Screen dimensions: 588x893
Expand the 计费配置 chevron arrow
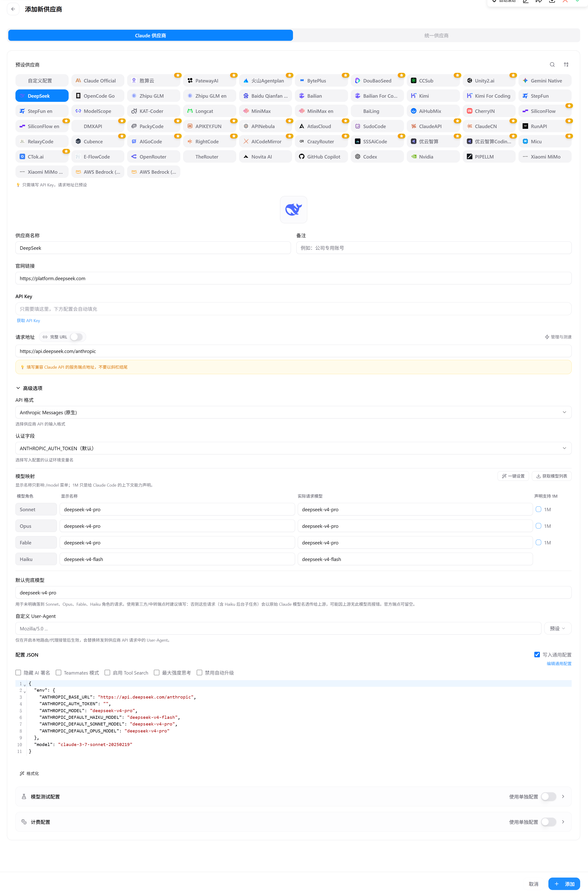563,822
